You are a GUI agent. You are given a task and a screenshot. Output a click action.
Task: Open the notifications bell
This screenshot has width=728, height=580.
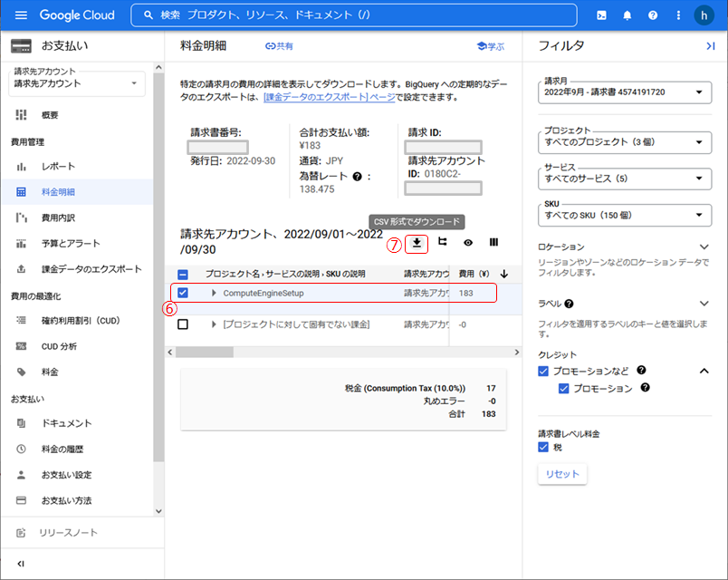point(627,15)
